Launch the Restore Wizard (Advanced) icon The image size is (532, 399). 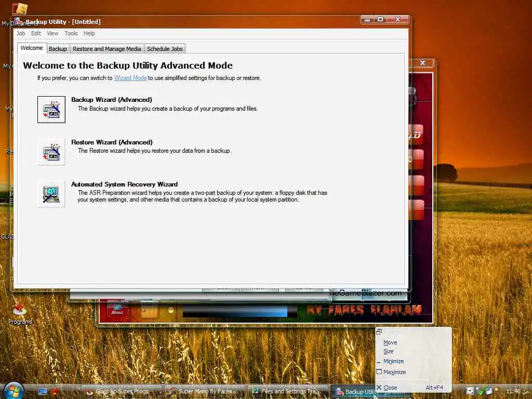tap(51, 152)
